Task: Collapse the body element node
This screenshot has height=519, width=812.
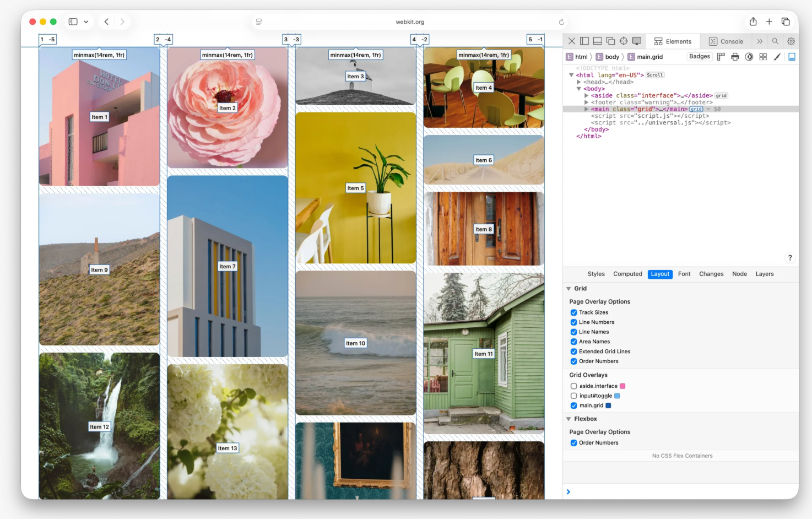Action: coord(579,89)
